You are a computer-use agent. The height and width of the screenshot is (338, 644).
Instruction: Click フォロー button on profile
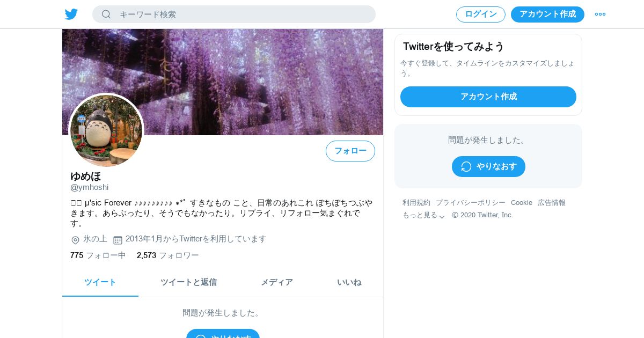(350, 151)
